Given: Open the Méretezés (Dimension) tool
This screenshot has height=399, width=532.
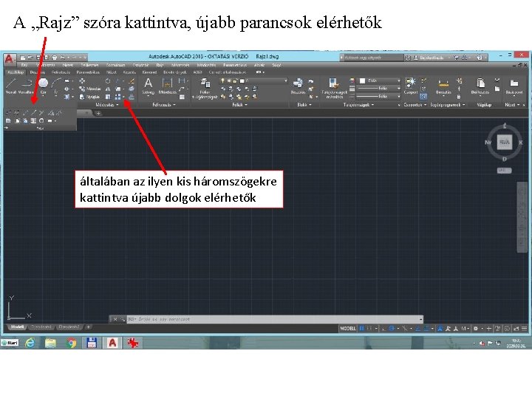Looking at the screenshot, I should 167,86.
